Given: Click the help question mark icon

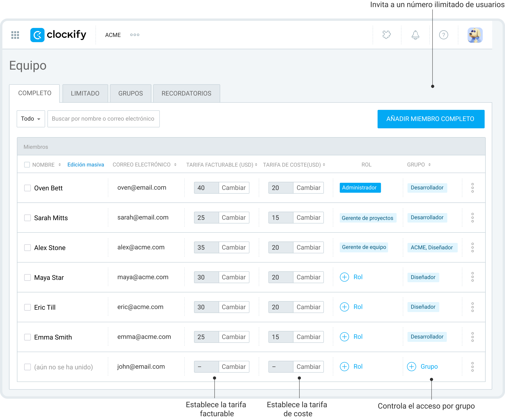Looking at the screenshot, I should pos(443,35).
